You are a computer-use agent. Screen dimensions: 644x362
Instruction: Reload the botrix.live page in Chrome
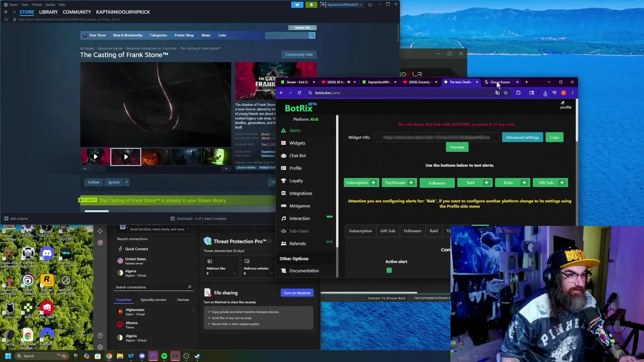pos(299,93)
